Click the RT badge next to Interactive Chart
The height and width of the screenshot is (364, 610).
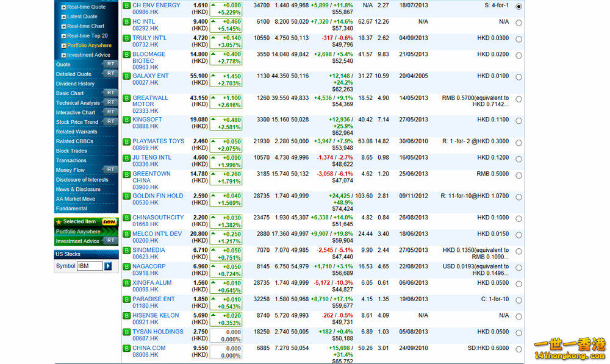click(110, 112)
